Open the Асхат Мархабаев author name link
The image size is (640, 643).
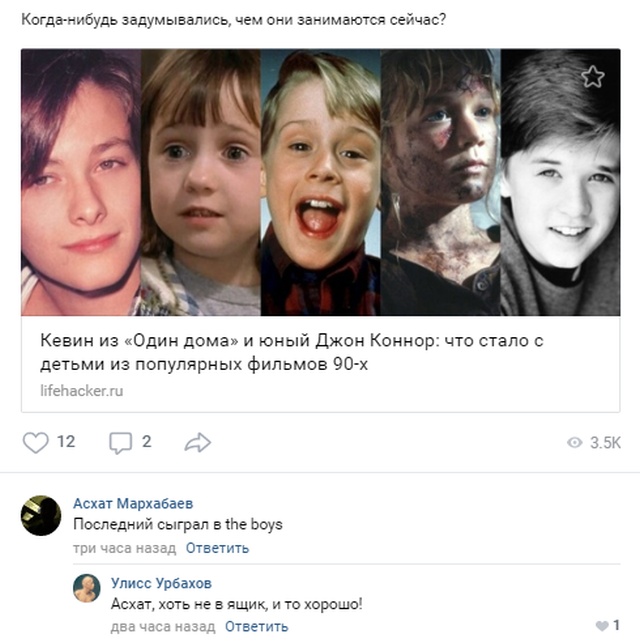(136, 503)
